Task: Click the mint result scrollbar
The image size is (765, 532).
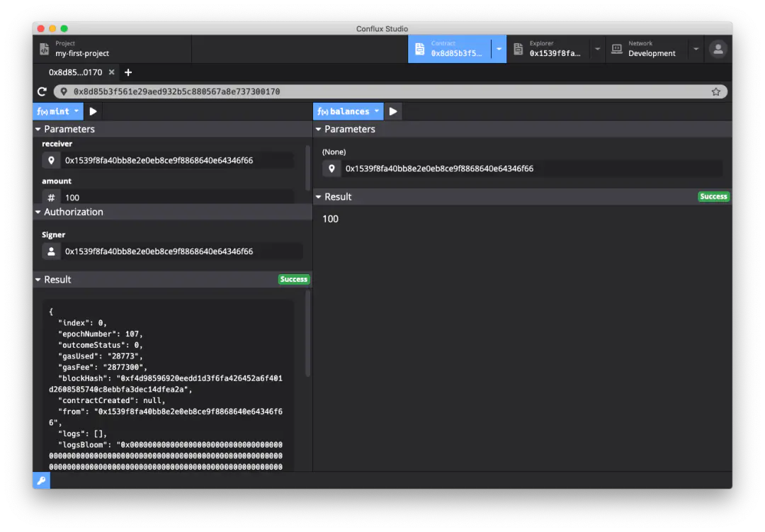Action: click(x=307, y=334)
